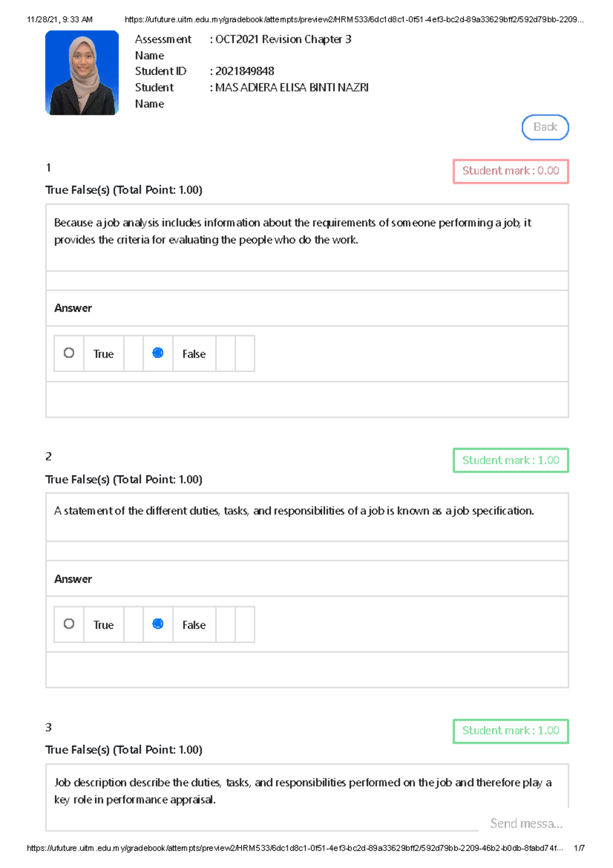
Task: Select the True radio button for question 2
Action: [x=69, y=624]
